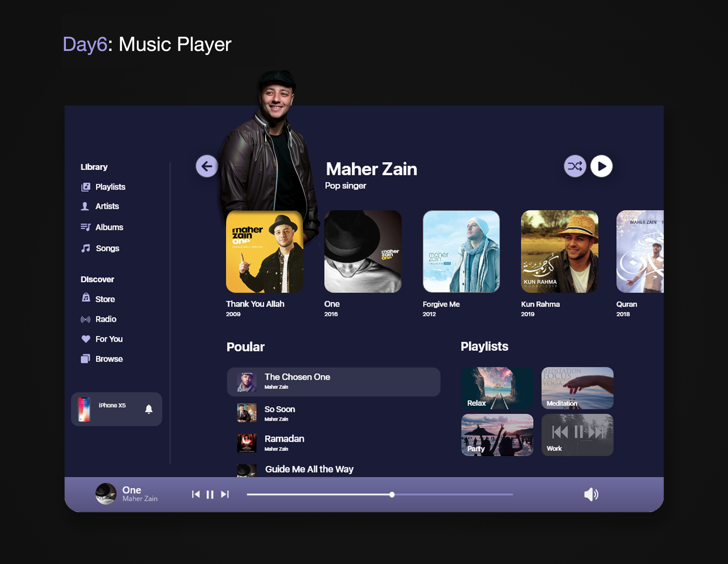Click the Forgive Me album title

pyautogui.click(x=441, y=304)
